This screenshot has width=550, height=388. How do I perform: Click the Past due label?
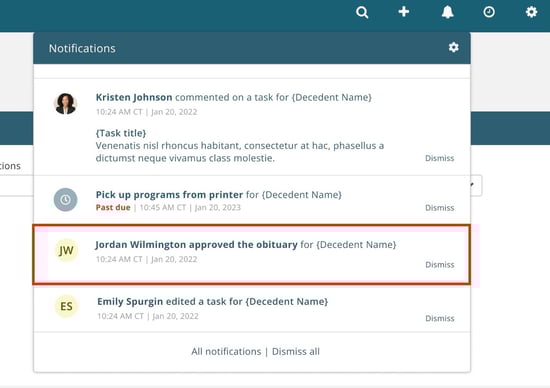(x=113, y=207)
